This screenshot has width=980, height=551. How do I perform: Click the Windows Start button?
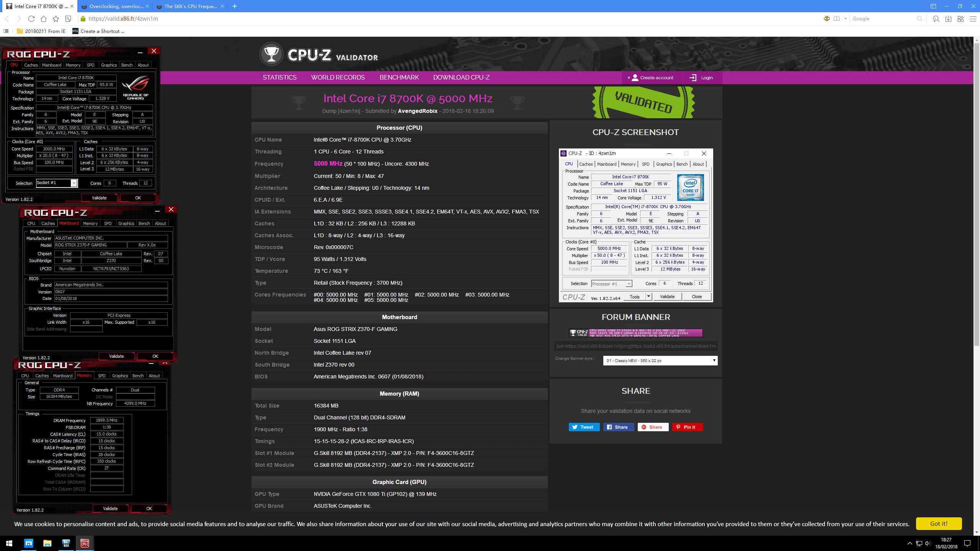click(9, 543)
